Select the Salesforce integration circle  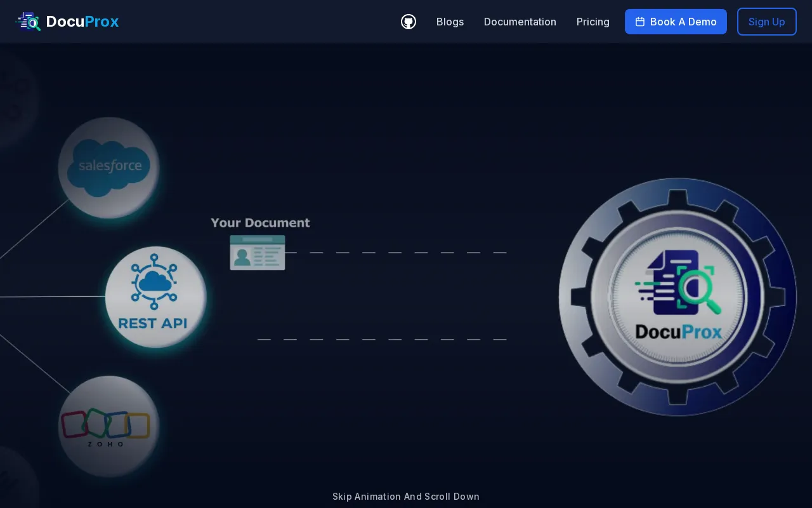click(108, 168)
